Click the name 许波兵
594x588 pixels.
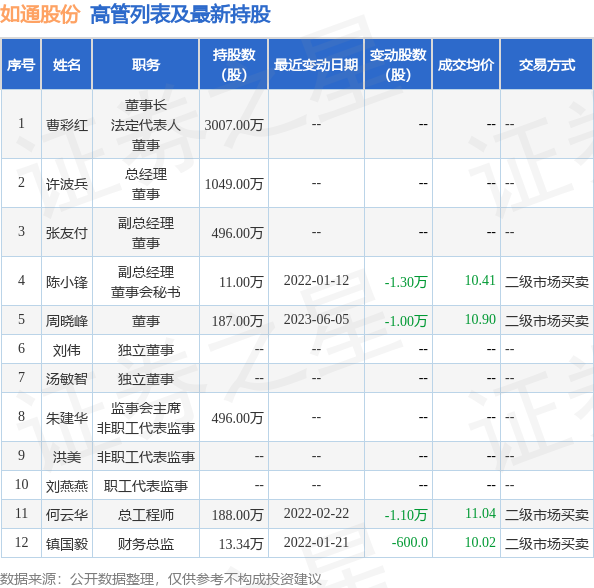pyautogui.click(x=67, y=184)
